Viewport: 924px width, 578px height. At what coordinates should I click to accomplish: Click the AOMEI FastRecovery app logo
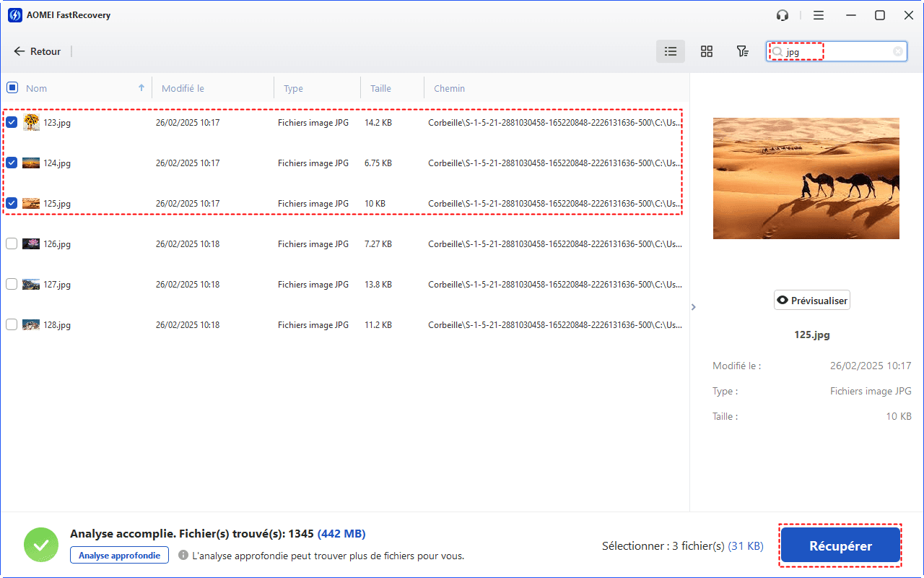tap(14, 15)
